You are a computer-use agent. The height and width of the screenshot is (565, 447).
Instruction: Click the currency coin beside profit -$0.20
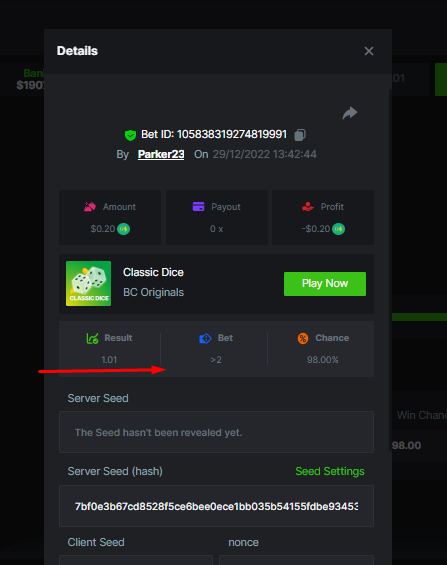[x=338, y=229]
